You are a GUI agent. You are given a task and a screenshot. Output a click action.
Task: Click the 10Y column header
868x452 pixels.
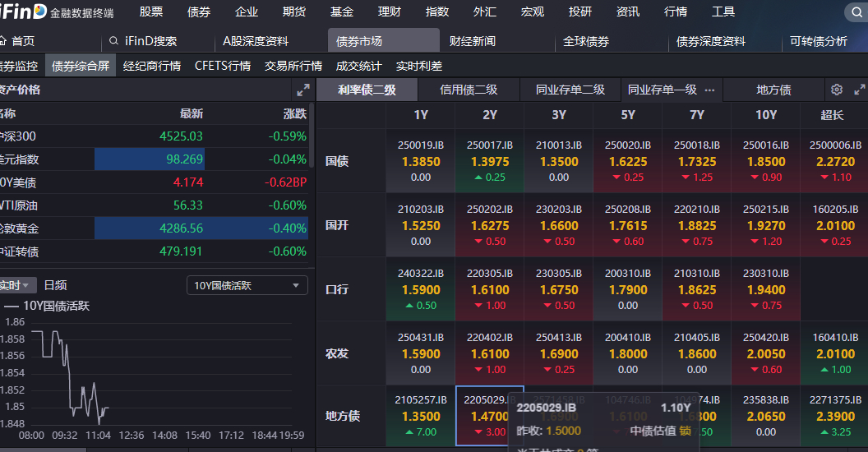[765, 115]
